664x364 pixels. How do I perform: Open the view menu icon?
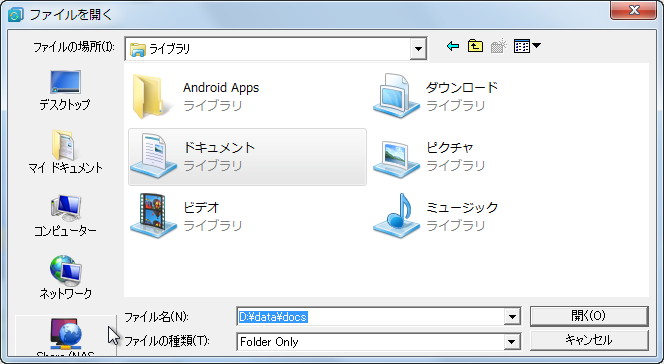527,46
